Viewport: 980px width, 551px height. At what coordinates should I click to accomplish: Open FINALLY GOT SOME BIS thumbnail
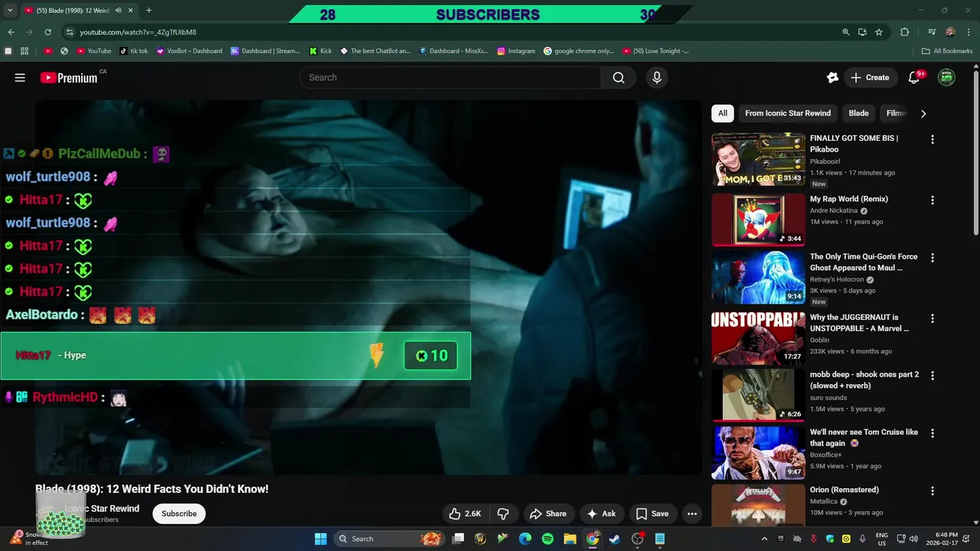[758, 159]
